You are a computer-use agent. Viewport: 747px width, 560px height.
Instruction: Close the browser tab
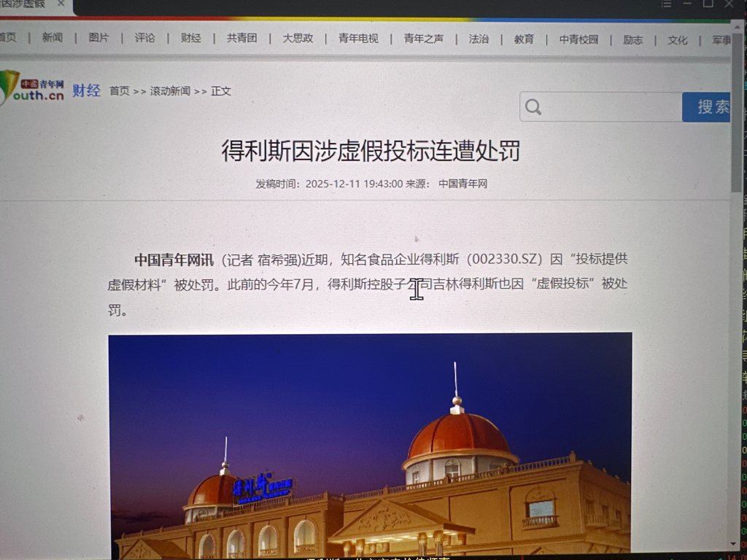point(61,4)
